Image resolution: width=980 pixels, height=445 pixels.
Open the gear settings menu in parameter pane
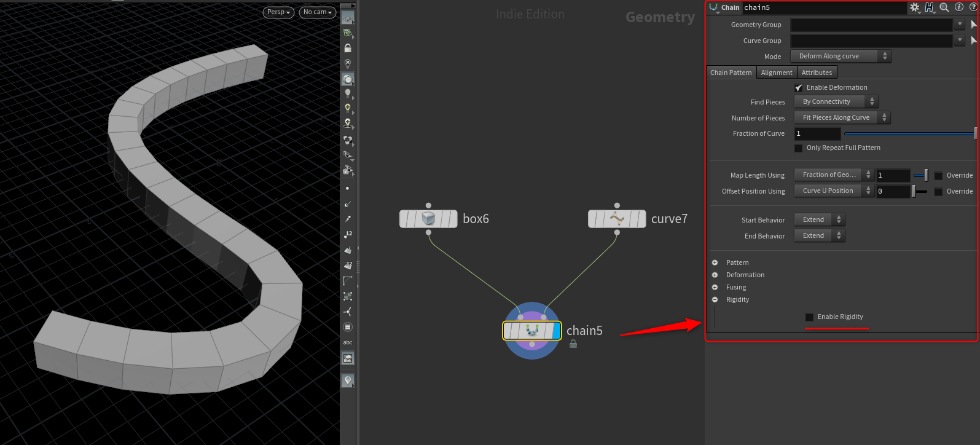coord(915,7)
